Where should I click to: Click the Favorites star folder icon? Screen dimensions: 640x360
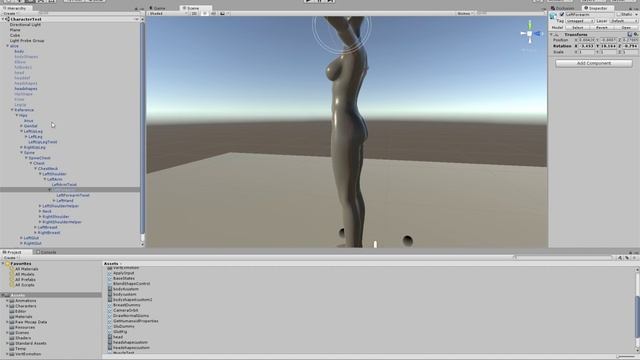(8, 264)
